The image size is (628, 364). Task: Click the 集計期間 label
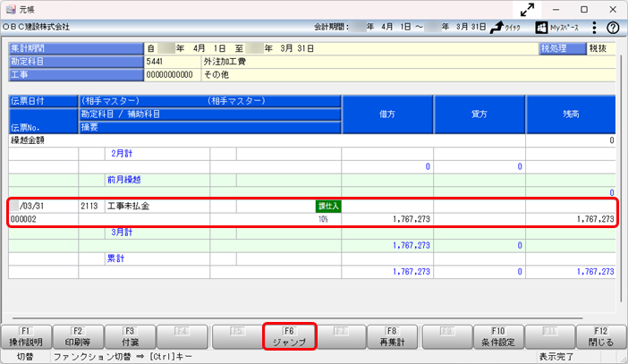(x=76, y=48)
